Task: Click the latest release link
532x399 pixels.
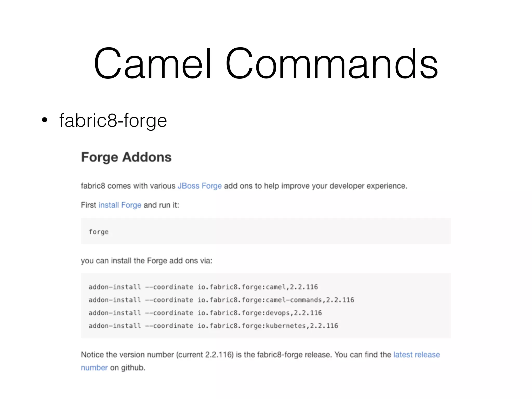Action: click(x=416, y=355)
